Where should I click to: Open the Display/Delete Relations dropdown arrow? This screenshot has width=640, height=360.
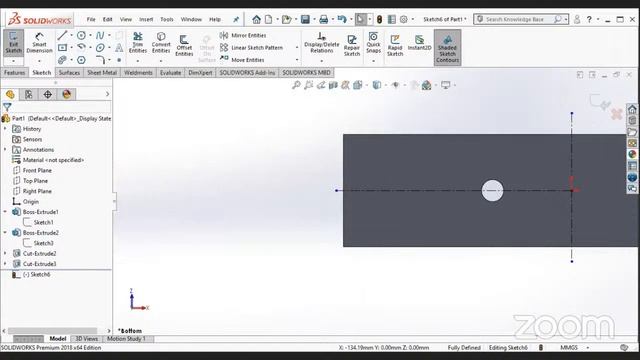(x=322, y=61)
